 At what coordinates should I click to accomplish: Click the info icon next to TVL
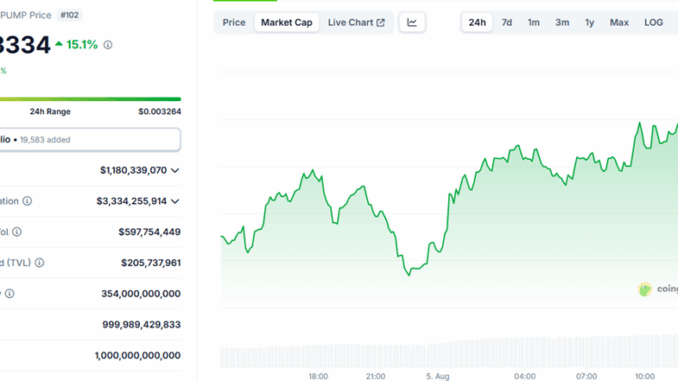click(x=39, y=263)
